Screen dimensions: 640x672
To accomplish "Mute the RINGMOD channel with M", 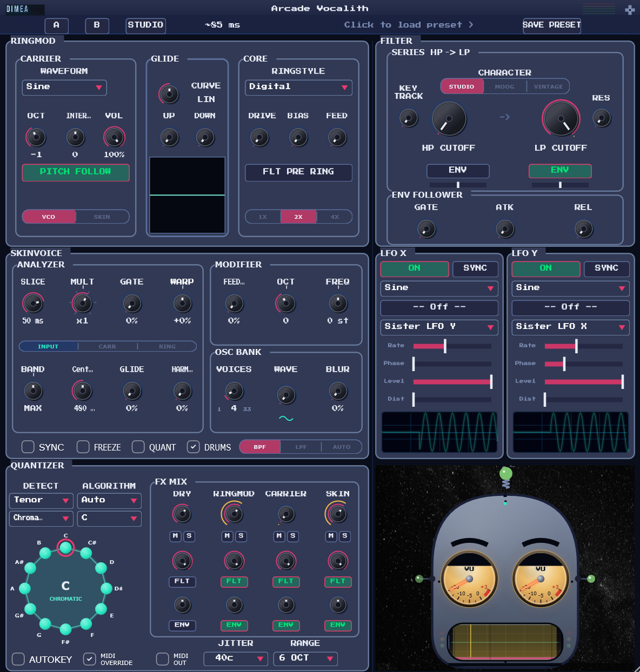I will click(228, 536).
